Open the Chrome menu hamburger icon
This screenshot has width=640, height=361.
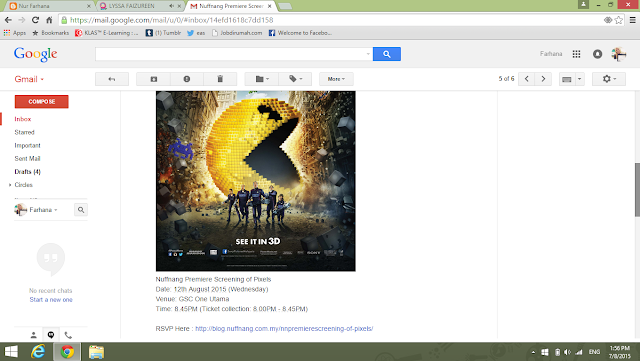[x=632, y=20]
